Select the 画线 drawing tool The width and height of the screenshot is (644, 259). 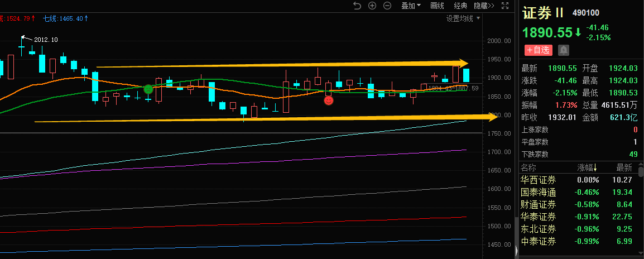pyautogui.click(x=437, y=6)
